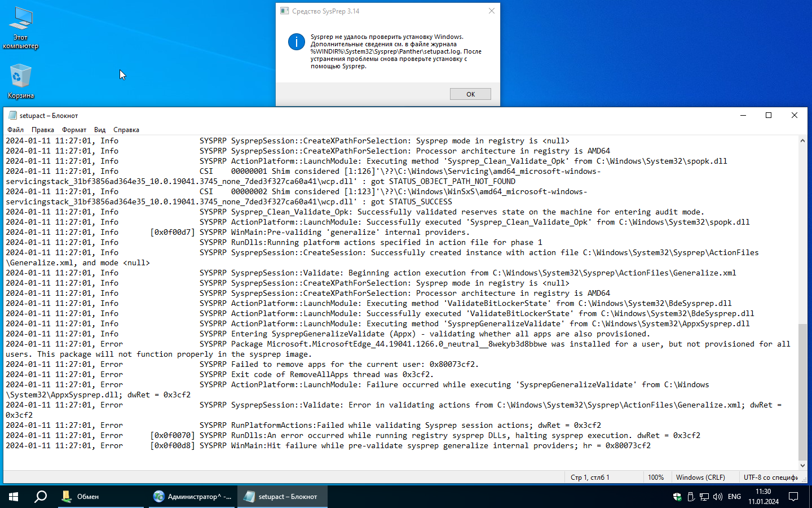
Task: Click the safely remove USB tray icon
Action: (x=691, y=497)
